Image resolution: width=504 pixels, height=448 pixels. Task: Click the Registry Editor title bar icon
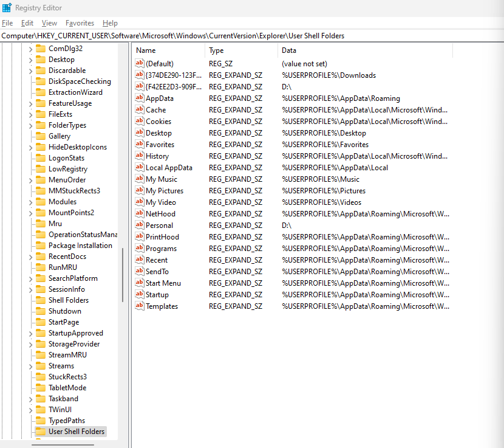[7, 7]
